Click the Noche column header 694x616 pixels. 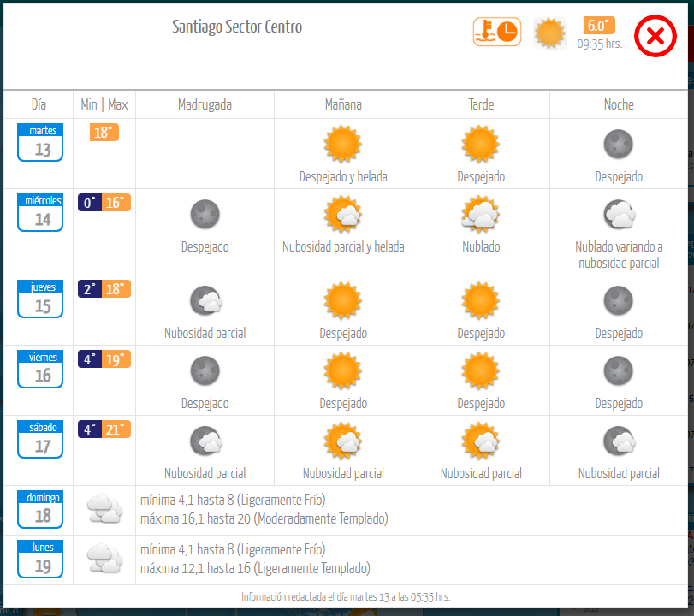point(619,104)
